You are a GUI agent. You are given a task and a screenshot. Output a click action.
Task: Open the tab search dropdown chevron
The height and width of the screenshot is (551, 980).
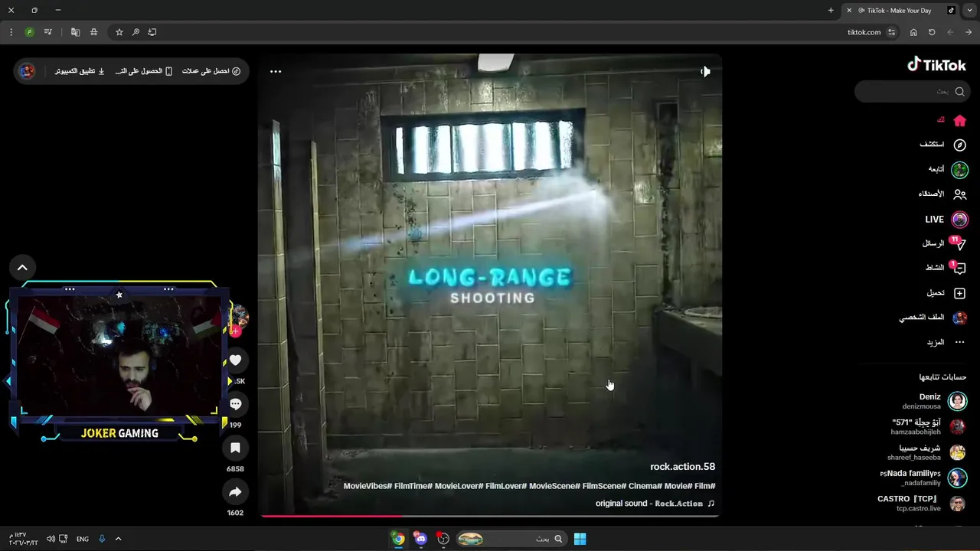tap(970, 11)
